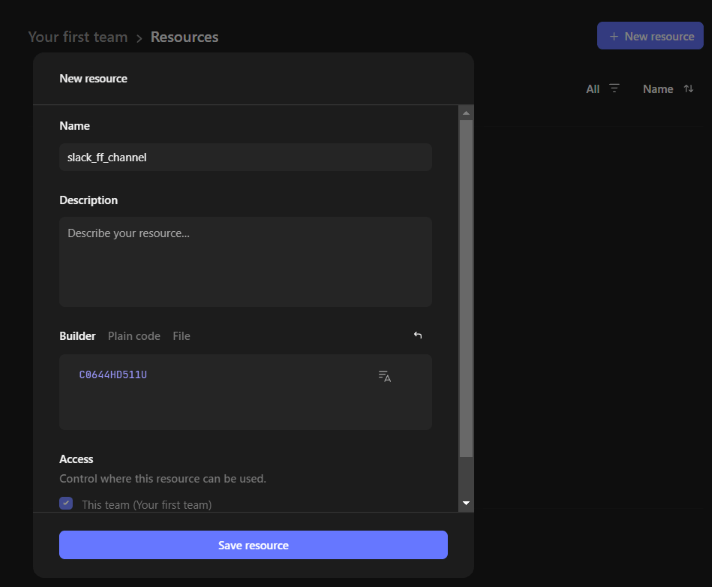Click the text format icon in builder box
Image resolution: width=712 pixels, height=587 pixels.
pyautogui.click(x=385, y=376)
